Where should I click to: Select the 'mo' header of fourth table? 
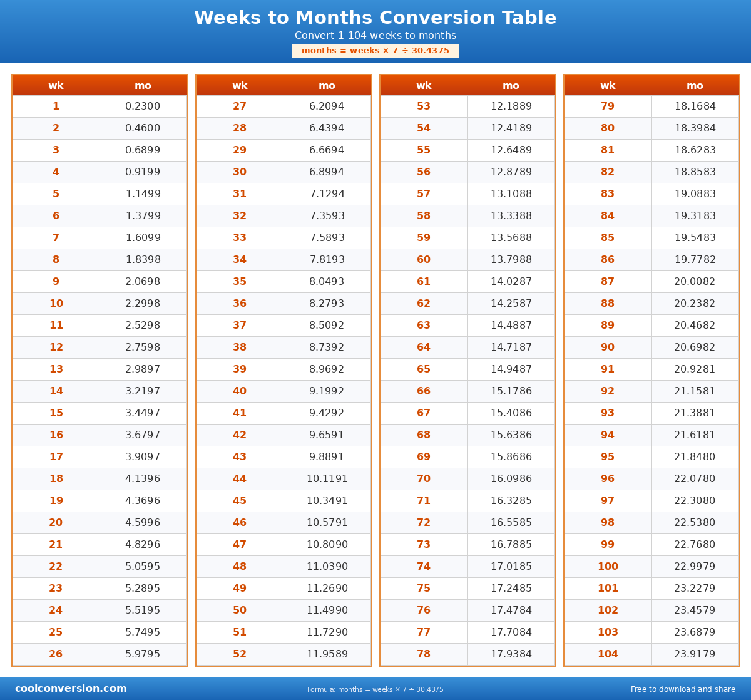click(x=695, y=86)
